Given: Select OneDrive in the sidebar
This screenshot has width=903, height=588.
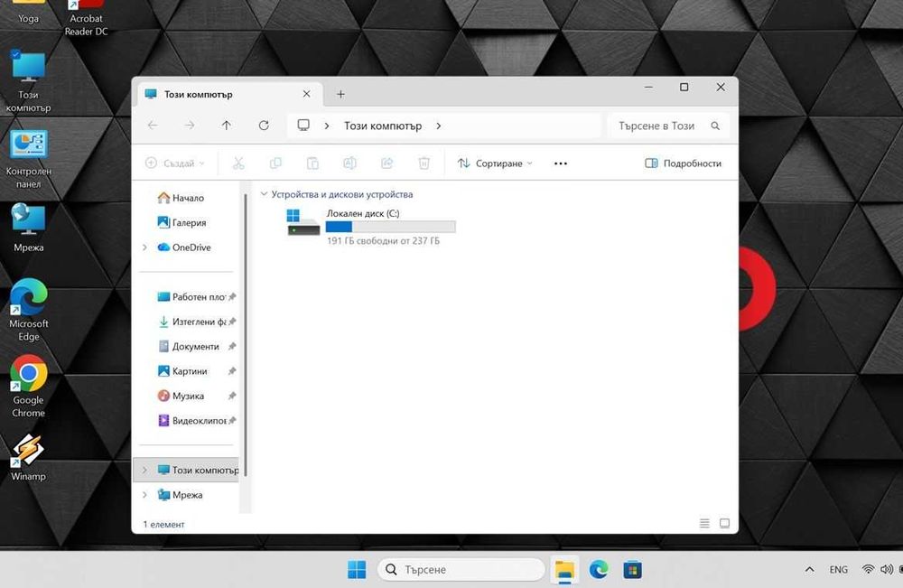Looking at the screenshot, I should (184, 247).
